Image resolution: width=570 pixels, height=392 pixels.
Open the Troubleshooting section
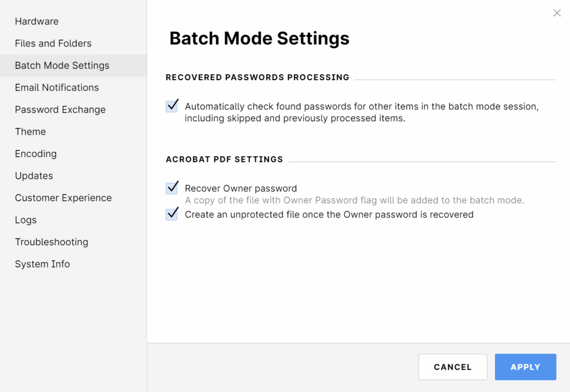point(51,242)
